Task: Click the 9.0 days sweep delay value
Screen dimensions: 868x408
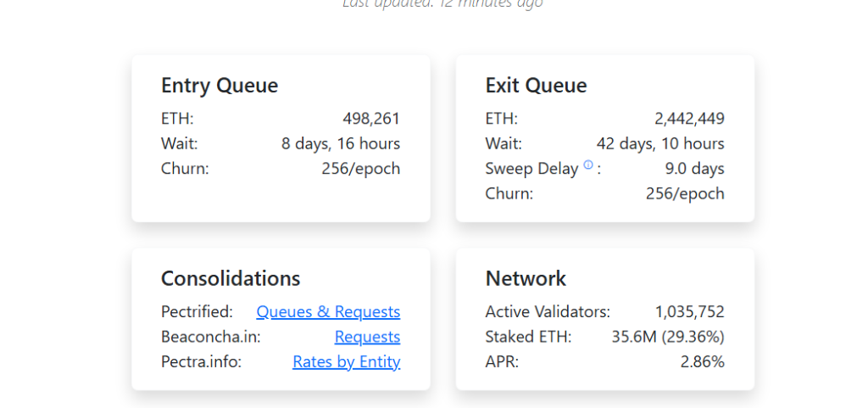Action: click(x=694, y=168)
